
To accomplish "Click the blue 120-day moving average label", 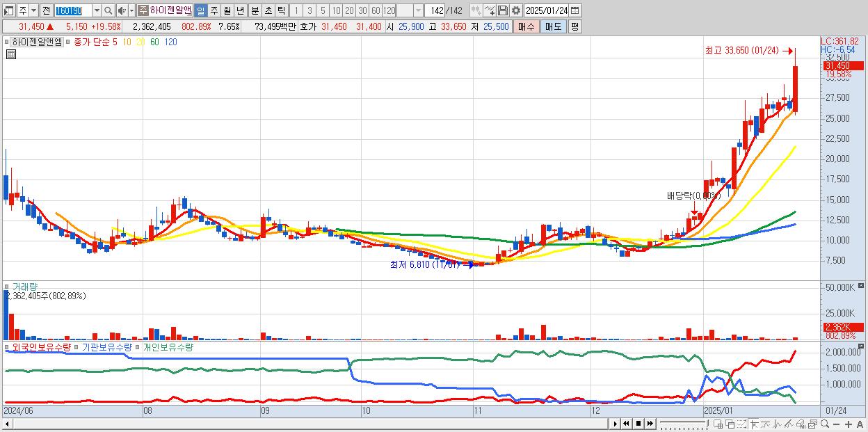I will click(x=170, y=42).
